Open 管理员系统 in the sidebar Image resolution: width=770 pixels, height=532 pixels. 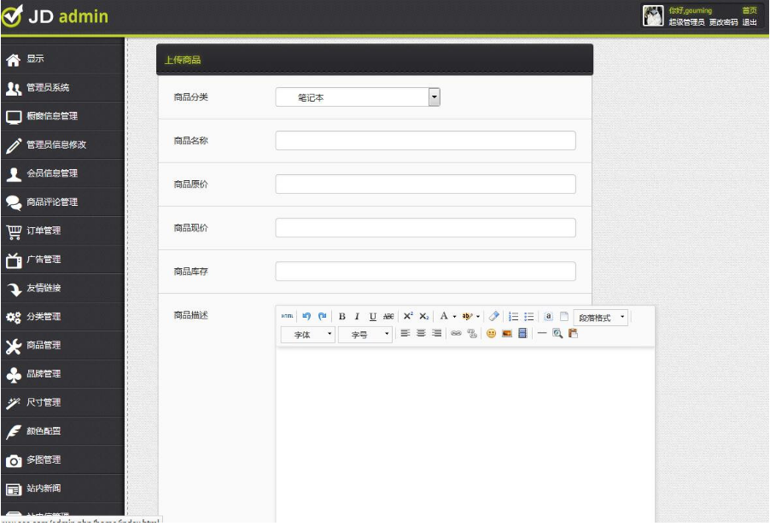point(62,88)
